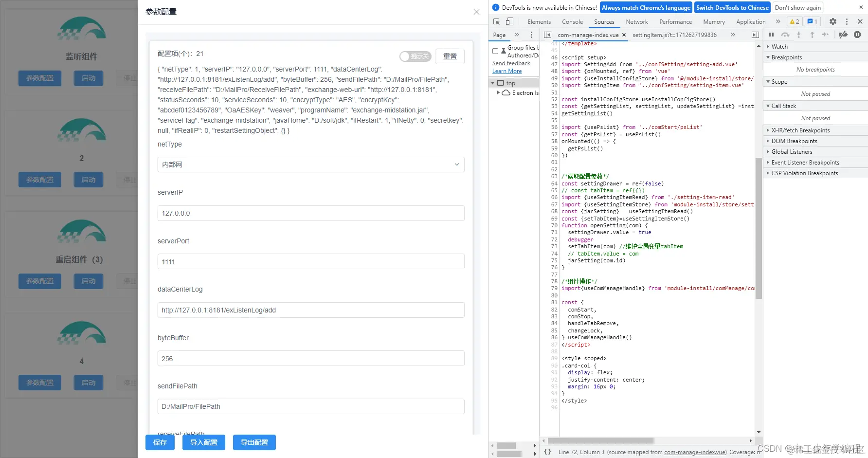Collapse the Scope section
Viewport: 868px width, 458px height.
815,82
